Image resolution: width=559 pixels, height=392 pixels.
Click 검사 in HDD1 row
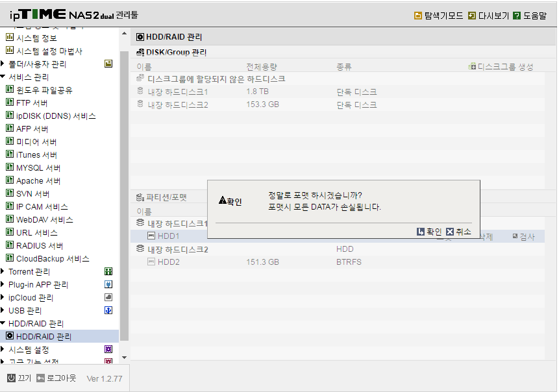pos(524,237)
